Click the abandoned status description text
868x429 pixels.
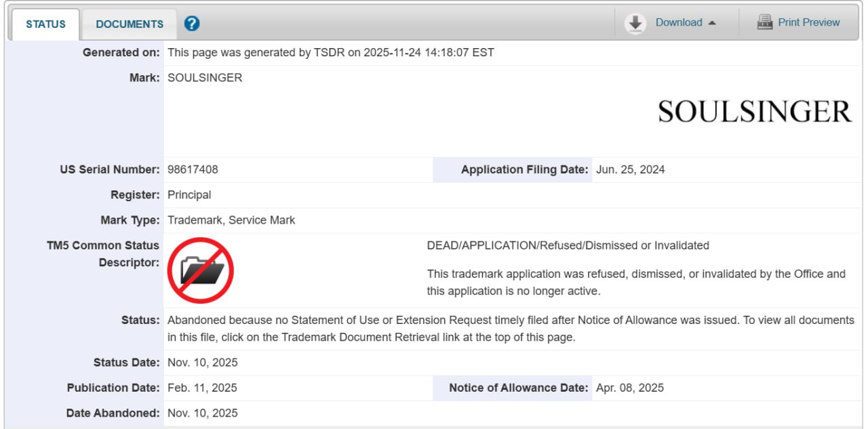coord(452,320)
